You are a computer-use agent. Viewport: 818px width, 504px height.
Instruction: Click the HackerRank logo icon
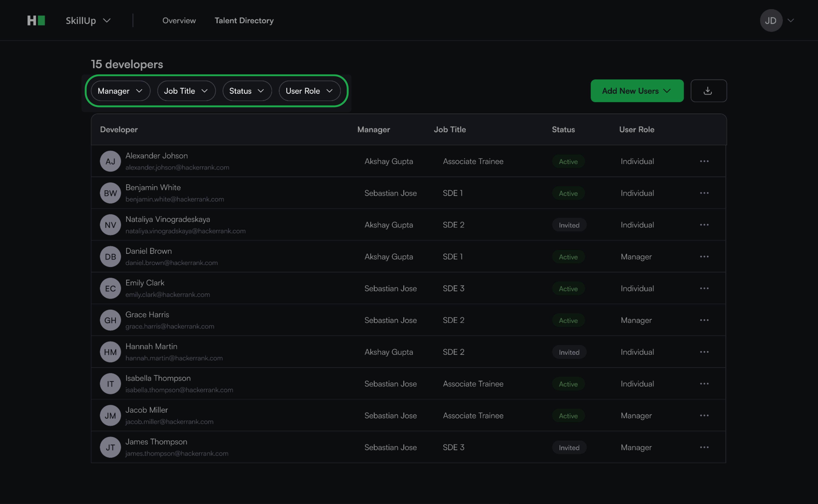[x=36, y=21]
